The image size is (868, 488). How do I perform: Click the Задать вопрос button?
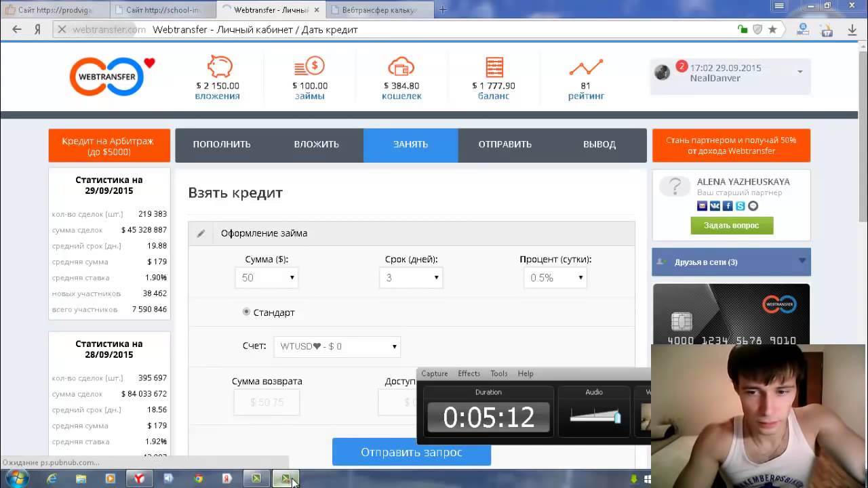click(732, 225)
